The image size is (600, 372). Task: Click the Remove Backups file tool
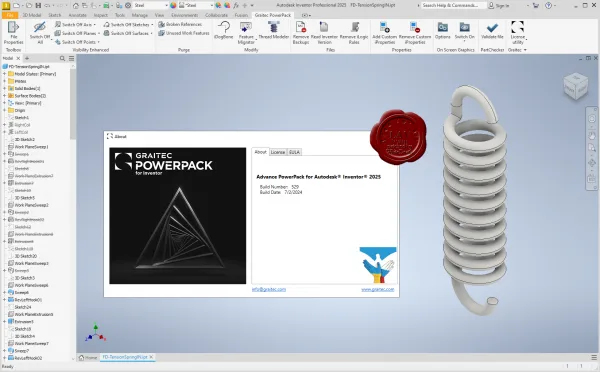coord(301,33)
